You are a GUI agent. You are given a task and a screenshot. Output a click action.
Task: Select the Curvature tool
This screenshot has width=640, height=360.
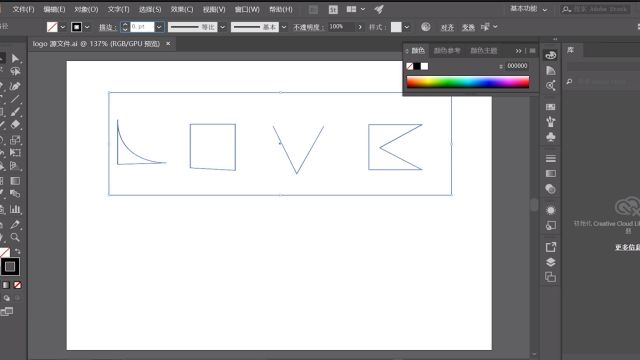pyautogui.click(x=15, y=86)
